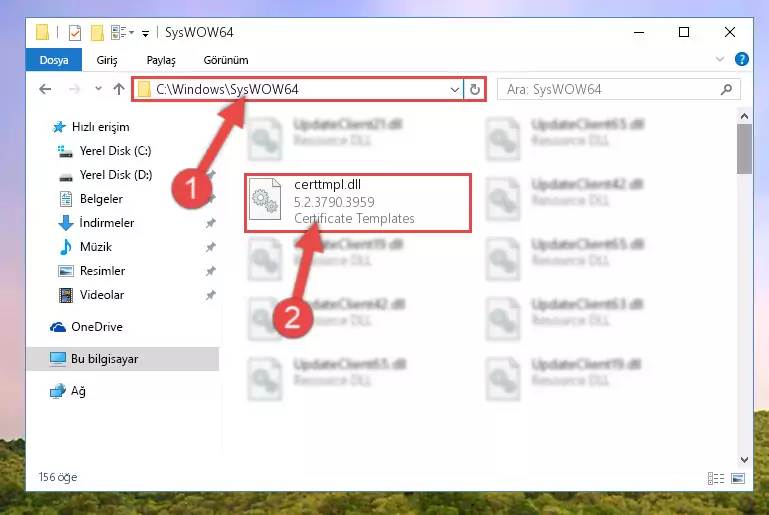
Task: Switch to the Görünüm ribbon tab
Action: click(226, 60)
